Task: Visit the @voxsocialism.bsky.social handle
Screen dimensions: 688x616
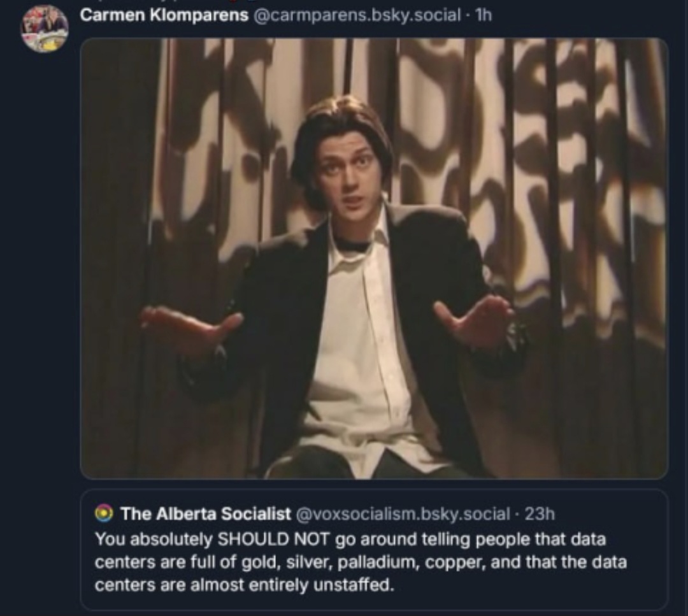Action: [x=403, y=513]
